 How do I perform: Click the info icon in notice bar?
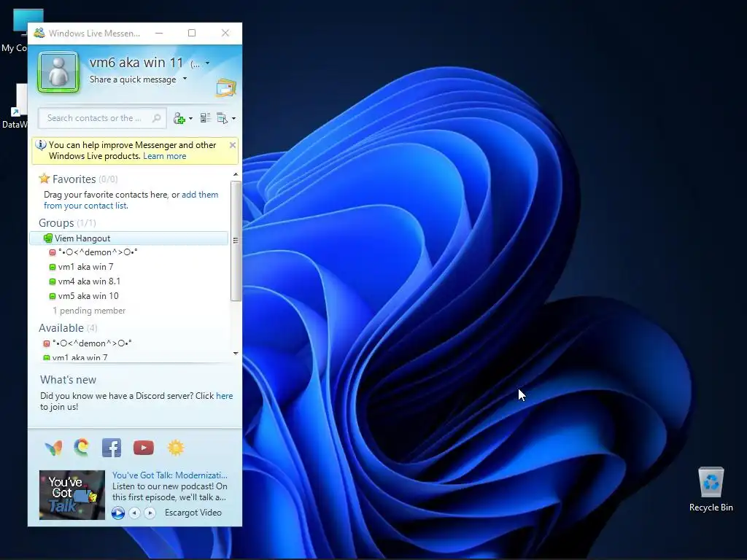[41, 145]
